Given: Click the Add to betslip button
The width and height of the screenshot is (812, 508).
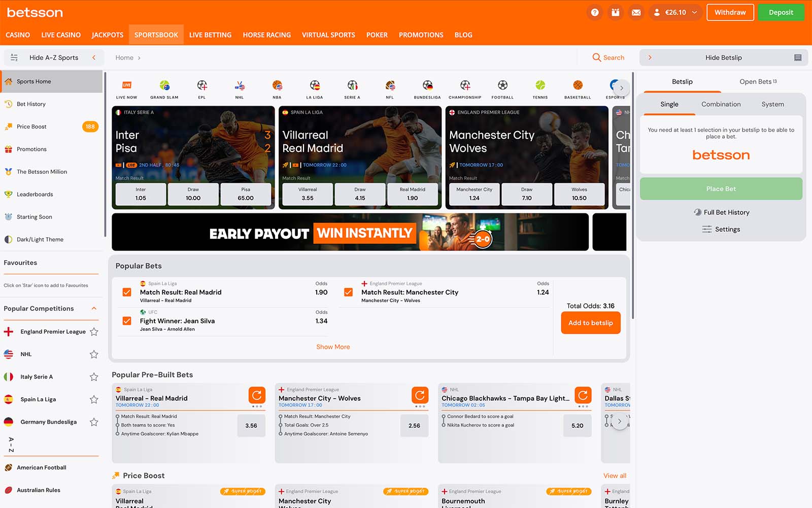Looking at the screenshot, I should [x=590, y=323].
